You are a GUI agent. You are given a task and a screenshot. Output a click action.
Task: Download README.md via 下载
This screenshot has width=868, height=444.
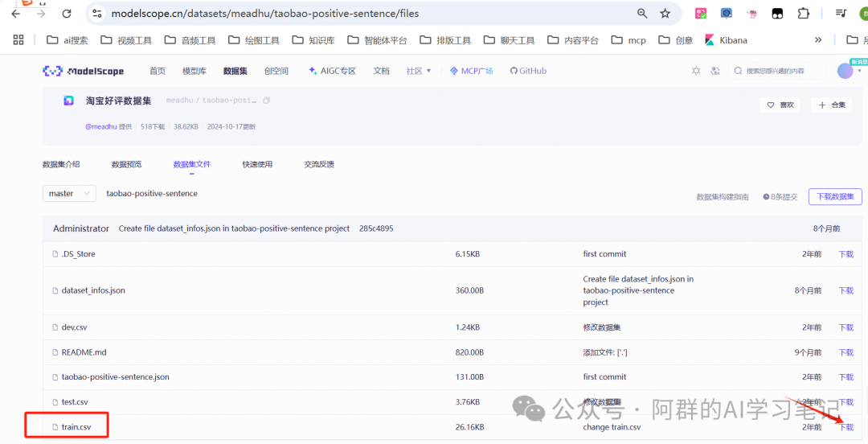tap(845, 352)
